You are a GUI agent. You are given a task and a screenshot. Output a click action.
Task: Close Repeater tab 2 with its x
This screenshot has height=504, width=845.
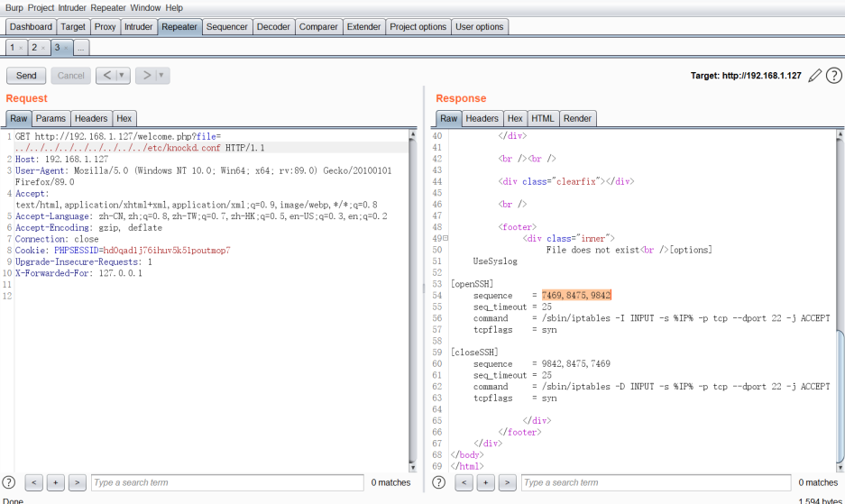(x=43, y=48)
